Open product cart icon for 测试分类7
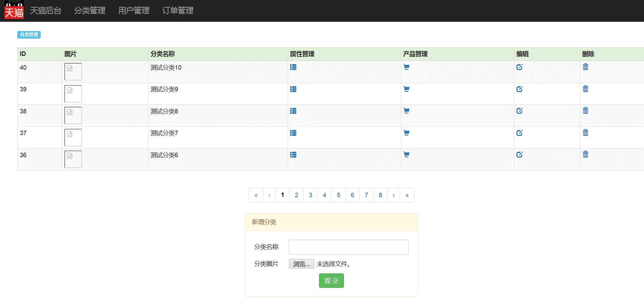The height and width of the screenshot is (301, 644). click(406, 133)
